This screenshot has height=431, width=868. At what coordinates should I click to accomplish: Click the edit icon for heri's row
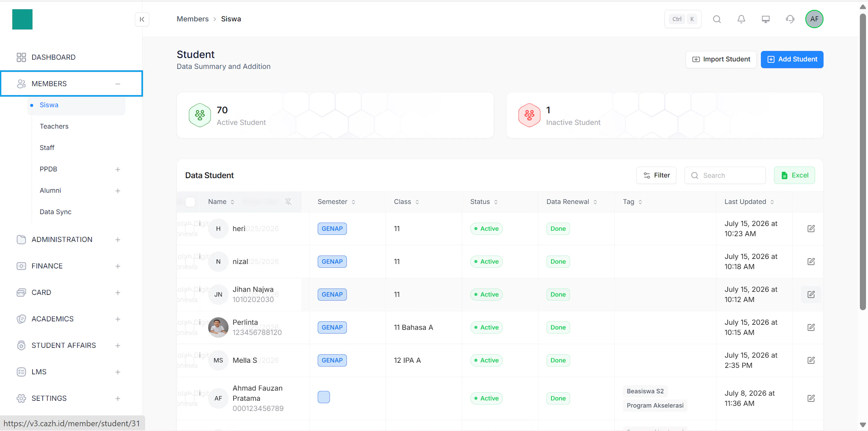click(x=811, y=229)
